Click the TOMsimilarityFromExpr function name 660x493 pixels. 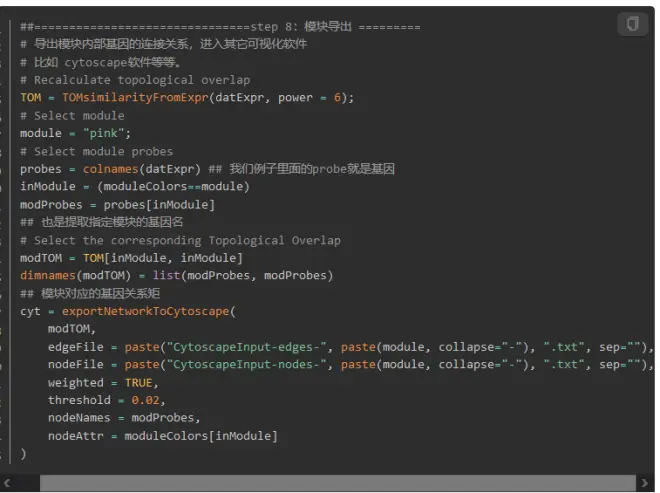(135, 98)
